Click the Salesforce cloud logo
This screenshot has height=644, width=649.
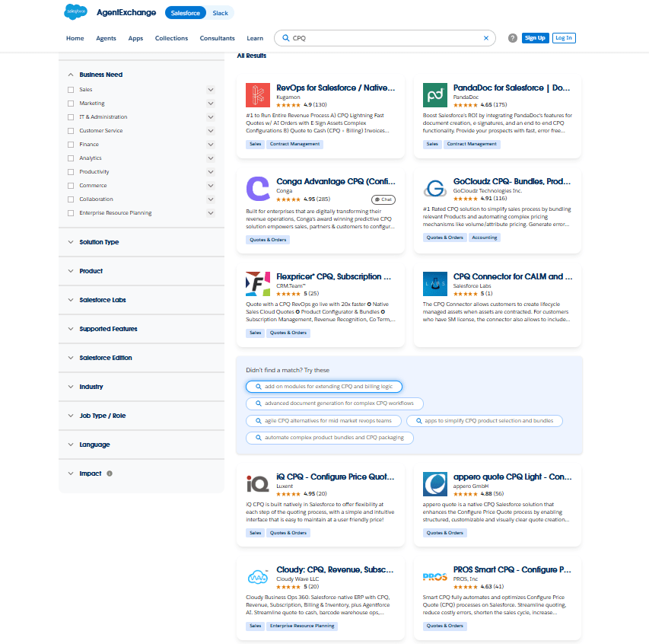(x=76, y=12)
